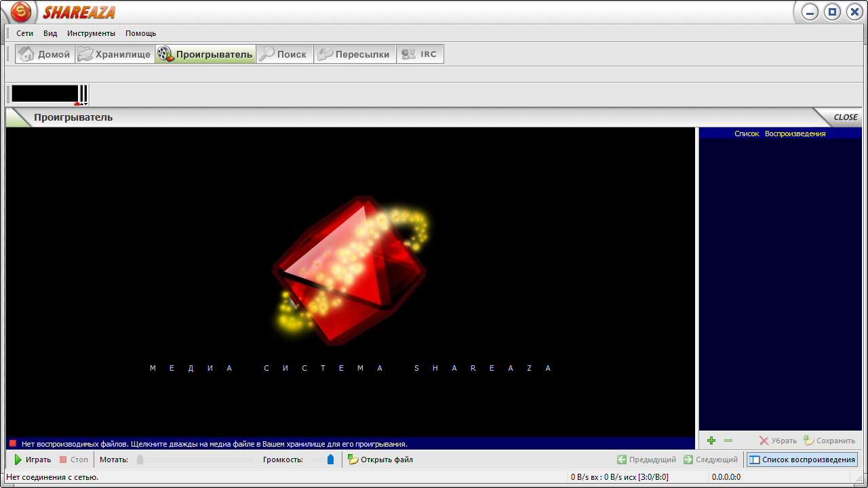The image size is (868, 488).
Task: Click the 'Нет воспроизводимых файлов' status message
Action: click(x=214, y=444)
